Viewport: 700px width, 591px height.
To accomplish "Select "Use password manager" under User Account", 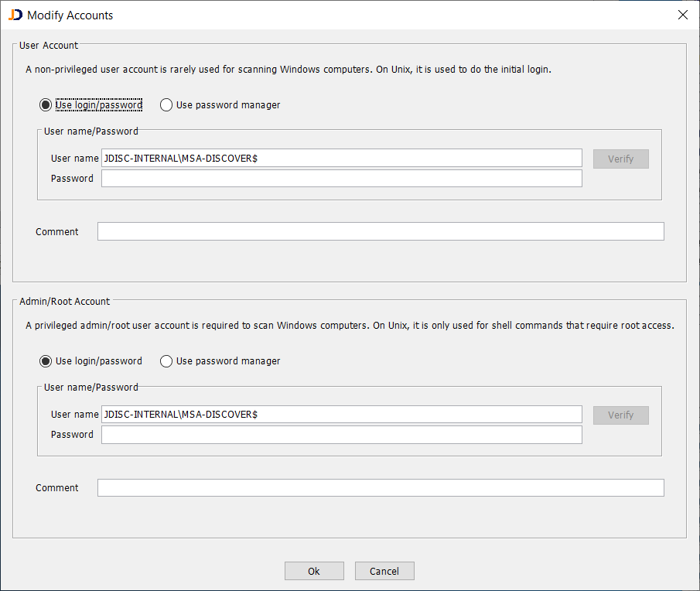I will (166, 104).
